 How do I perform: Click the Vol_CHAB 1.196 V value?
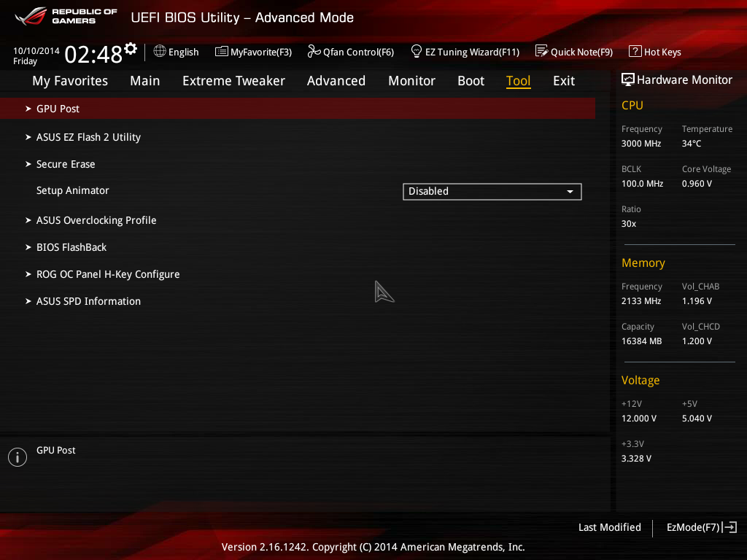click(x=697, y=301)
